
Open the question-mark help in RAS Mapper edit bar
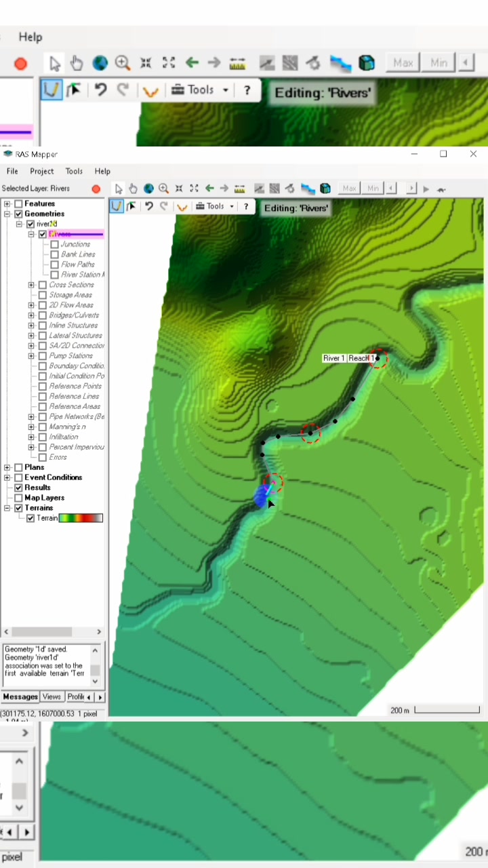(246, 206)
